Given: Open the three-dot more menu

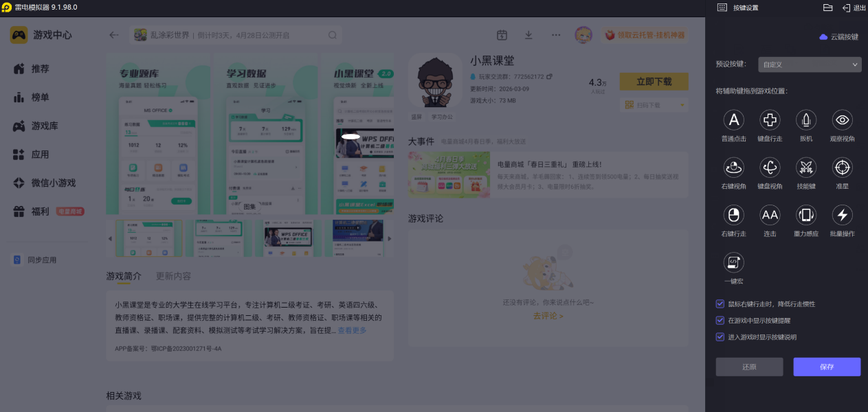Looking at the screenshot, I should [x=556, y=35].
